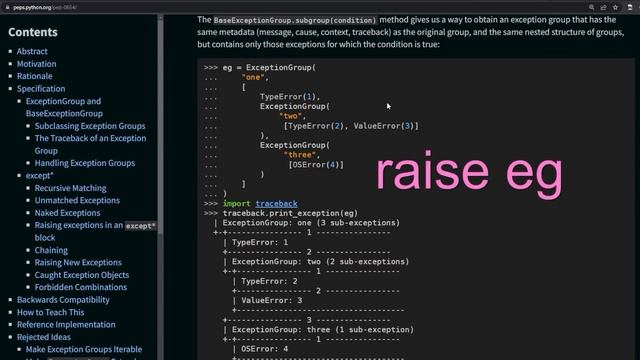
Task: Open Raising New Exceptions link
Action: pyautogui.click(x=78, y=262)
